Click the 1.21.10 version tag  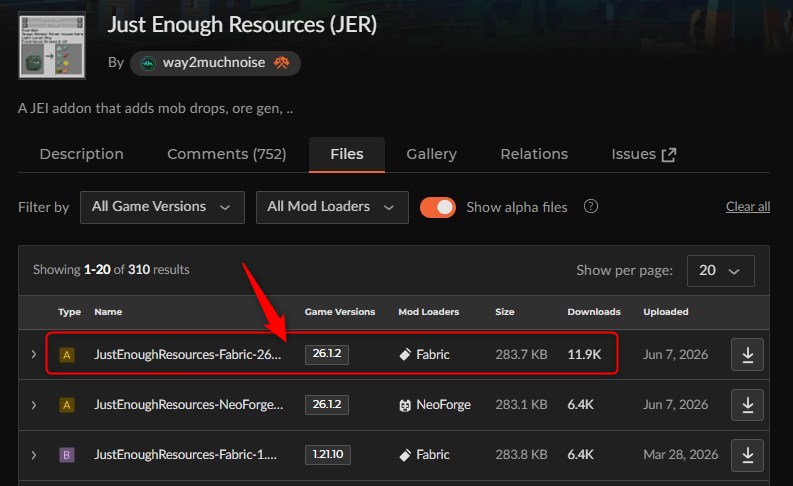tap(328, 455)
